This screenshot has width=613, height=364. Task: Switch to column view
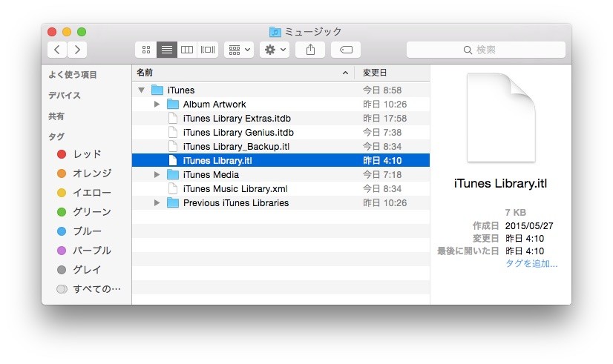pos(187,50)
